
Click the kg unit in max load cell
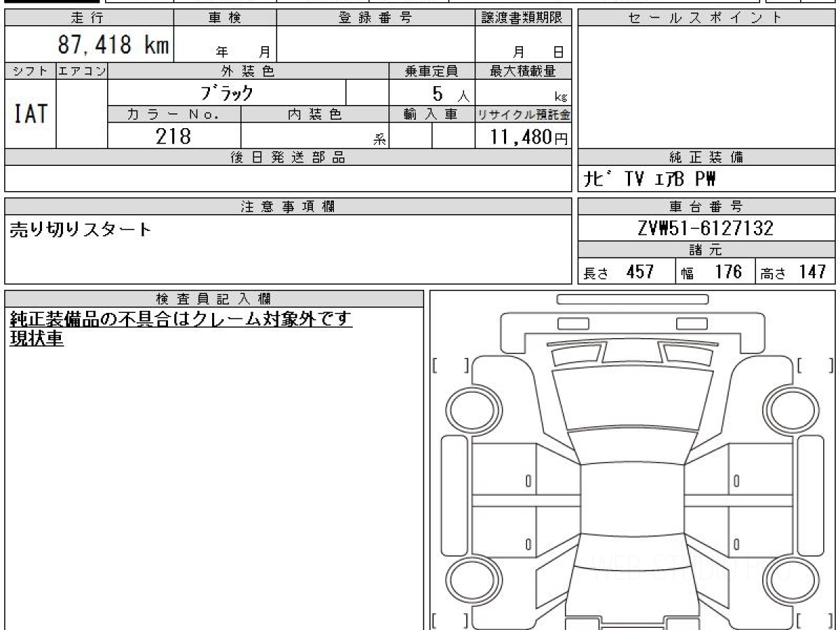click(x=561, y=97)
